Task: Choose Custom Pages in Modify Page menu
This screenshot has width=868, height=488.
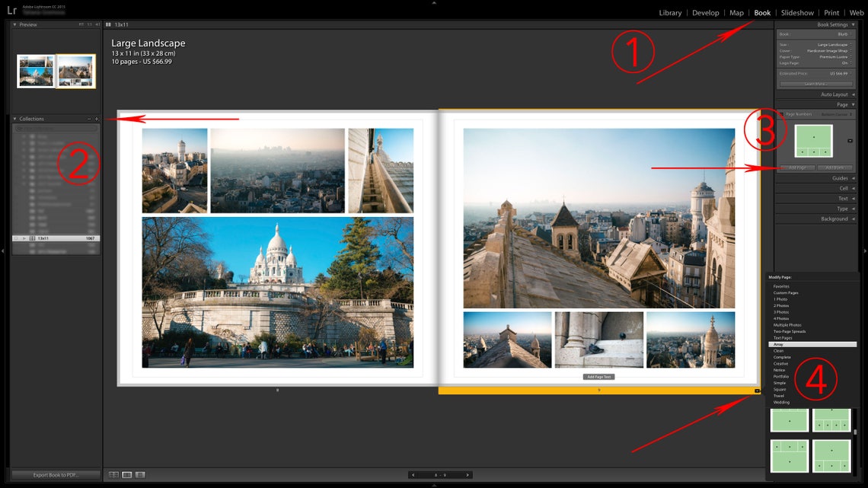Action: (786, 292)
